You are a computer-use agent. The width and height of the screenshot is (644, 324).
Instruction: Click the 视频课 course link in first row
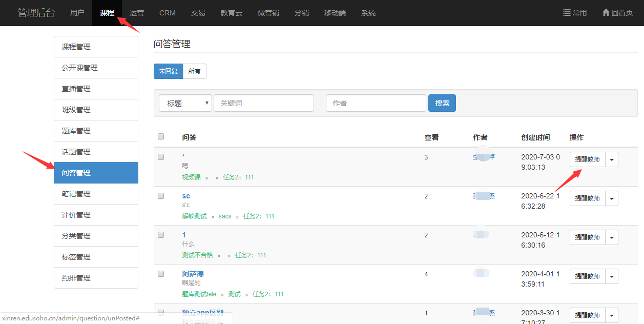click(191, 177)
